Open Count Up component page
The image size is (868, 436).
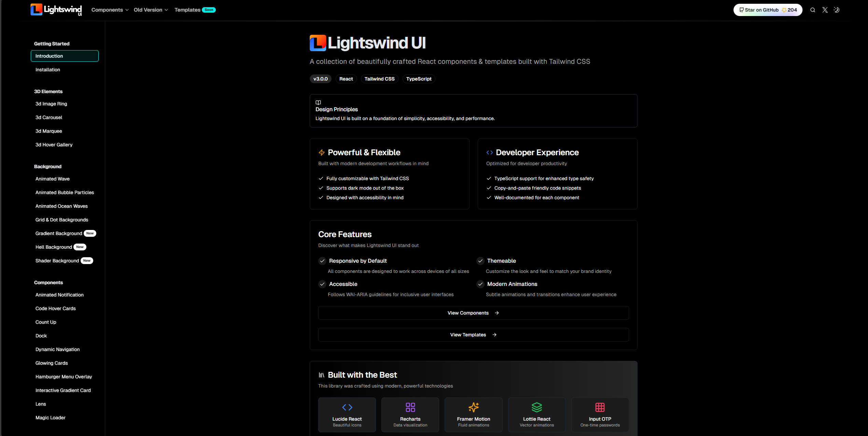tap(46, 322)
